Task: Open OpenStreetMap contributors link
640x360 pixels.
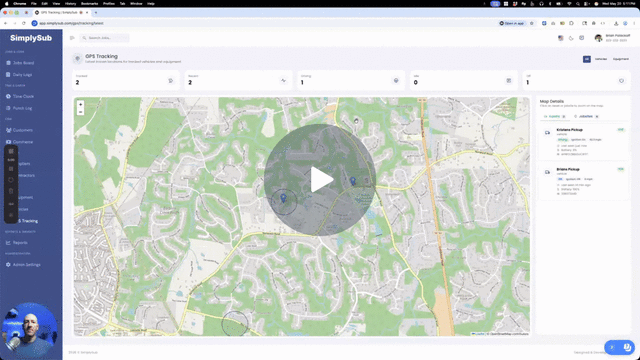Action: 509,334
